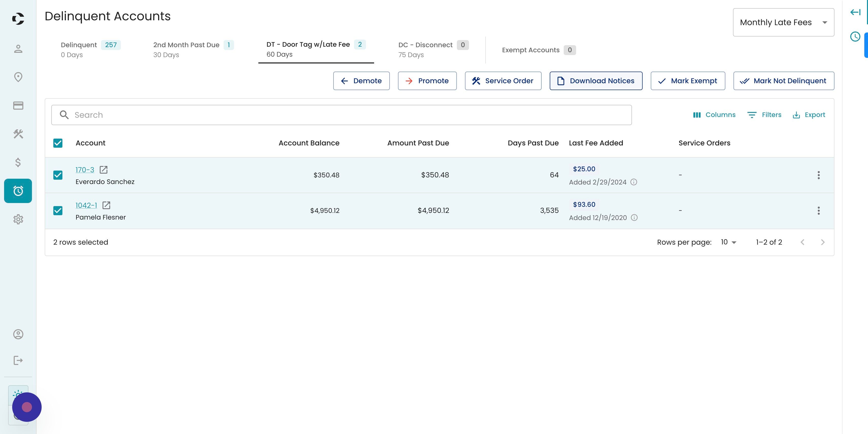Open the location pin icon in sidebar
The image size is (868, 434).
click(18, 77)
